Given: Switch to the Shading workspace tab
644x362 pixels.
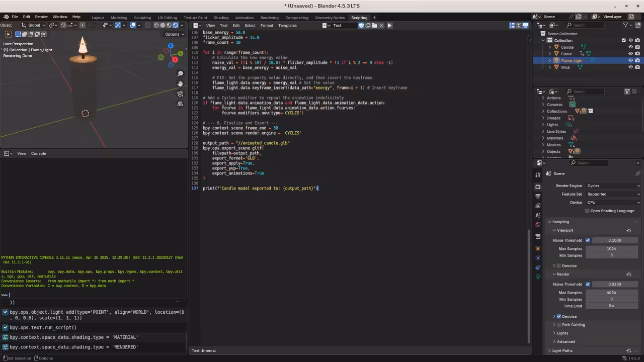Looking at the screenshot, I should tap(221, 18).
